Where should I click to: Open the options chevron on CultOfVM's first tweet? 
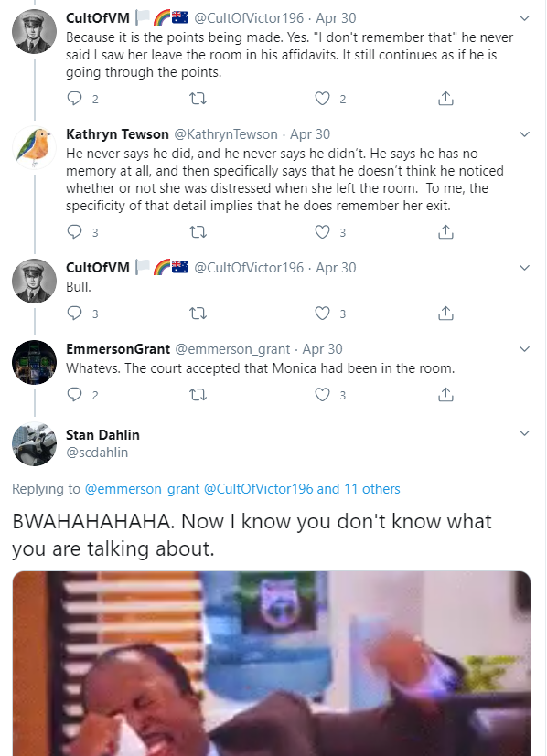[x=524, y=18]
